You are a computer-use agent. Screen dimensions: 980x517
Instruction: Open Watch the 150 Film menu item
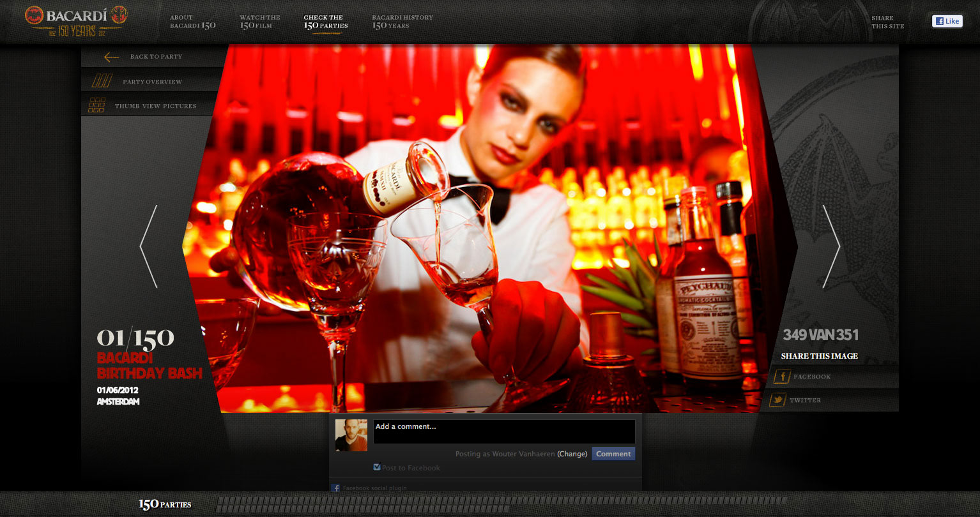coord(260,22)
